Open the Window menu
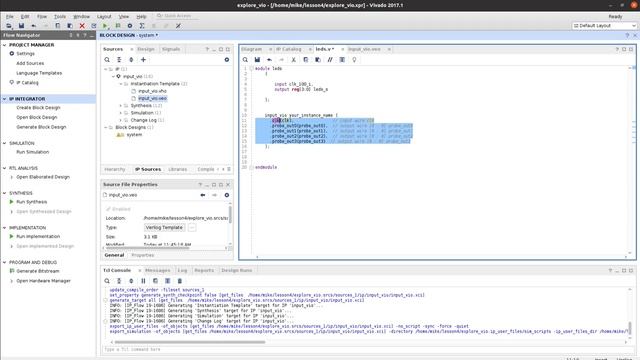Viewport: 640px width, 360px height. click(81, 16)
